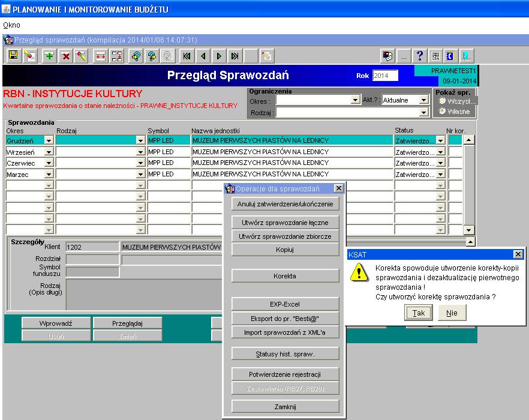Click Statusy hist. spraw. button
The image size is (529, 420).
285,354
